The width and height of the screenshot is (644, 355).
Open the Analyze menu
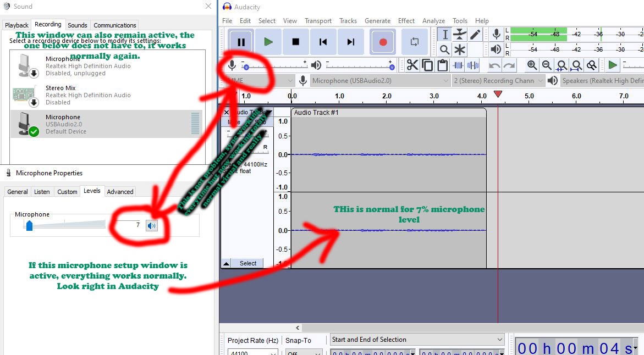click(433, 20)
